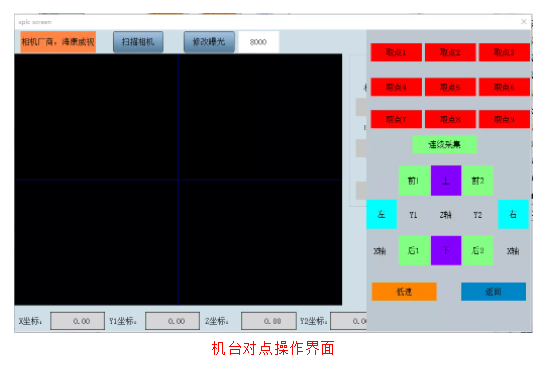The image size is (548, 371).
Task: Click the green 前2 button
Action: [x=478, y=181]
